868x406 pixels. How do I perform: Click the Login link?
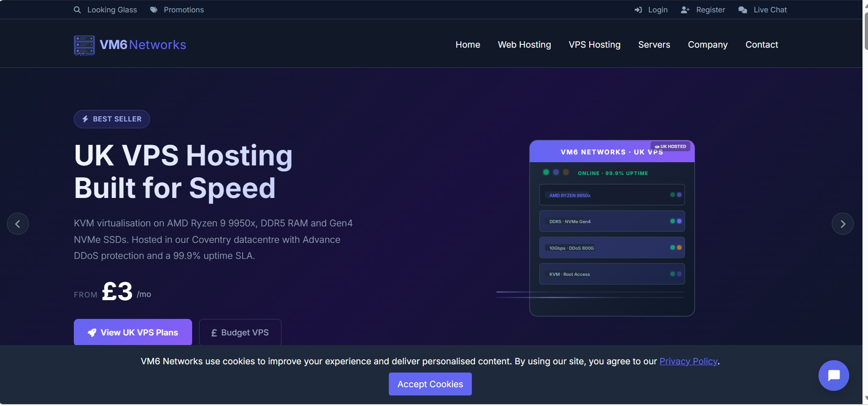[x=658, y=10]
